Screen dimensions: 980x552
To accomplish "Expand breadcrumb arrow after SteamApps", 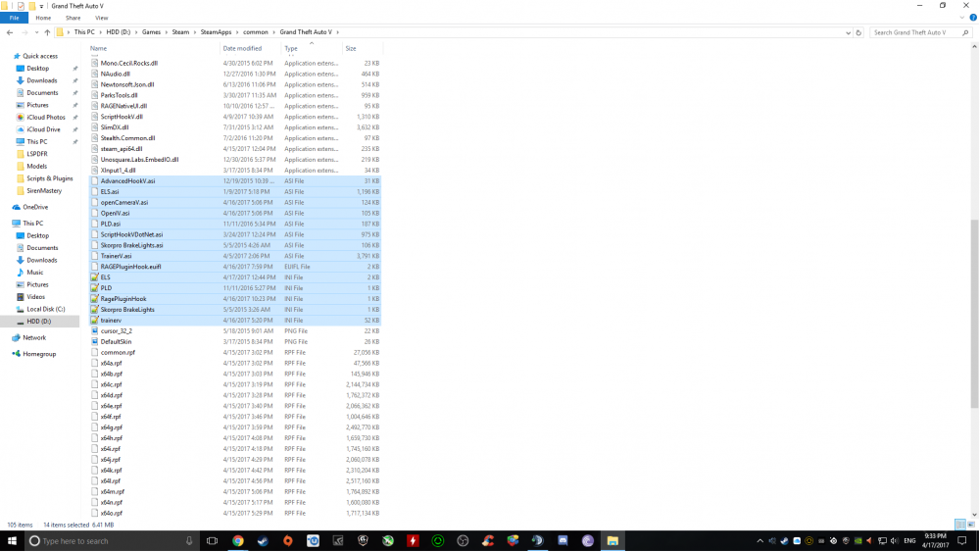I will (x=237, y=32).
